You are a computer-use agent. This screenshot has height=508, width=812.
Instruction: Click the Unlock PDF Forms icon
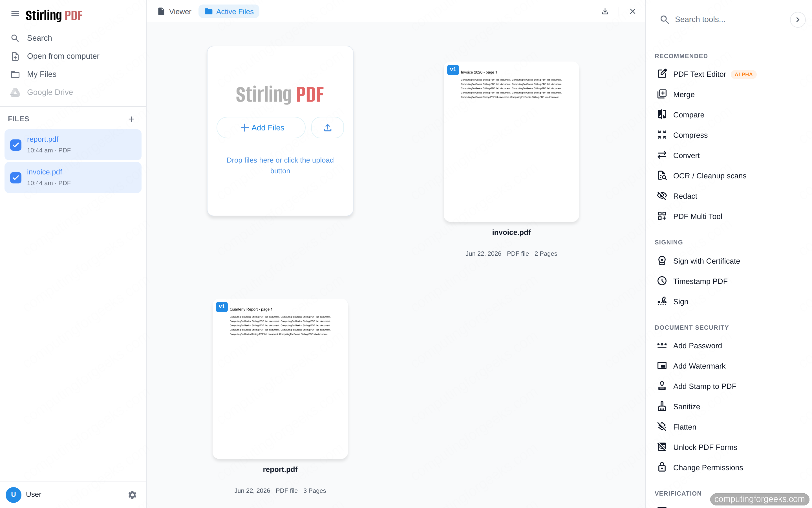pos(662,447)
